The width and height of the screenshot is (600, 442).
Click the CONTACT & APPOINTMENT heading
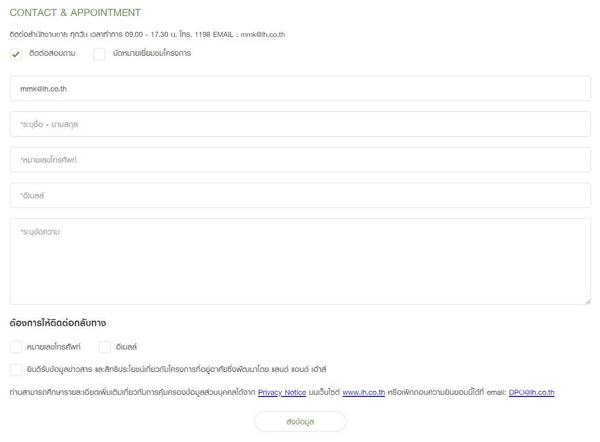75,13
